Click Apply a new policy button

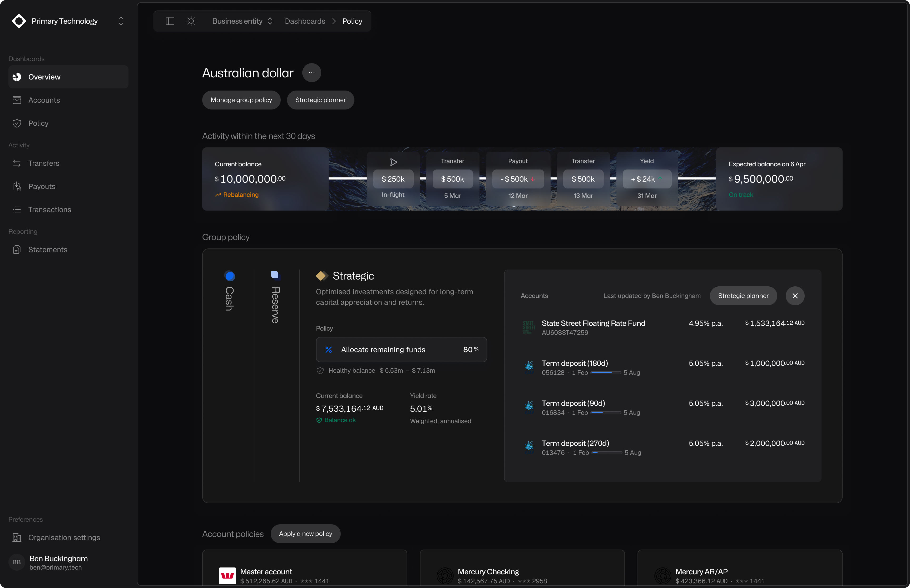[305, 534]
